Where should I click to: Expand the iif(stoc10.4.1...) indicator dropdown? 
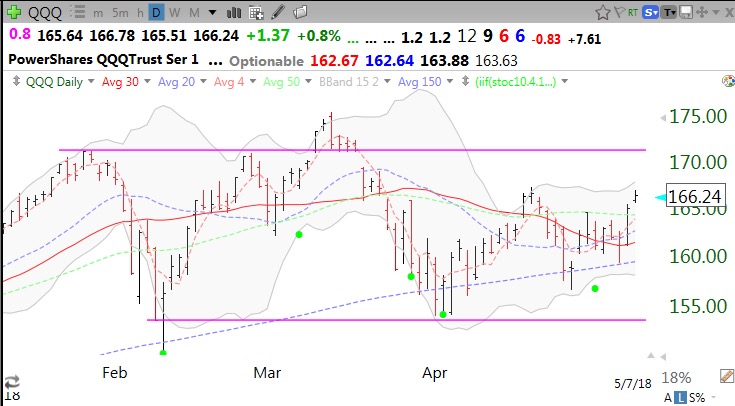pos(565,82)
